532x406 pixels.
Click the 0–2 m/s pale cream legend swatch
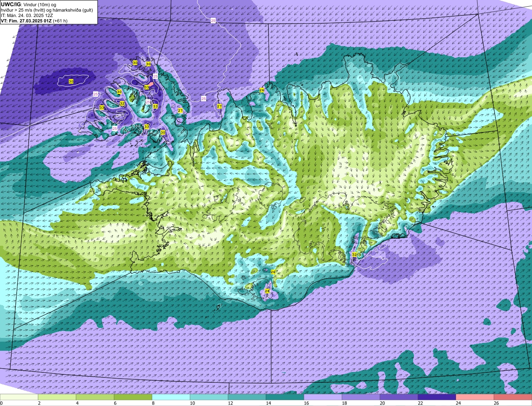pyautogui.click(x=19, y=397)
